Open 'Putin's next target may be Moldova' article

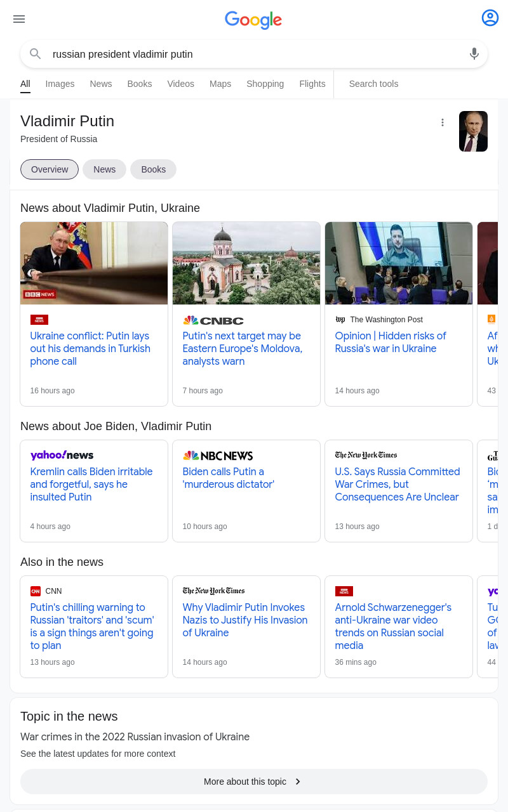click(243, 349)
